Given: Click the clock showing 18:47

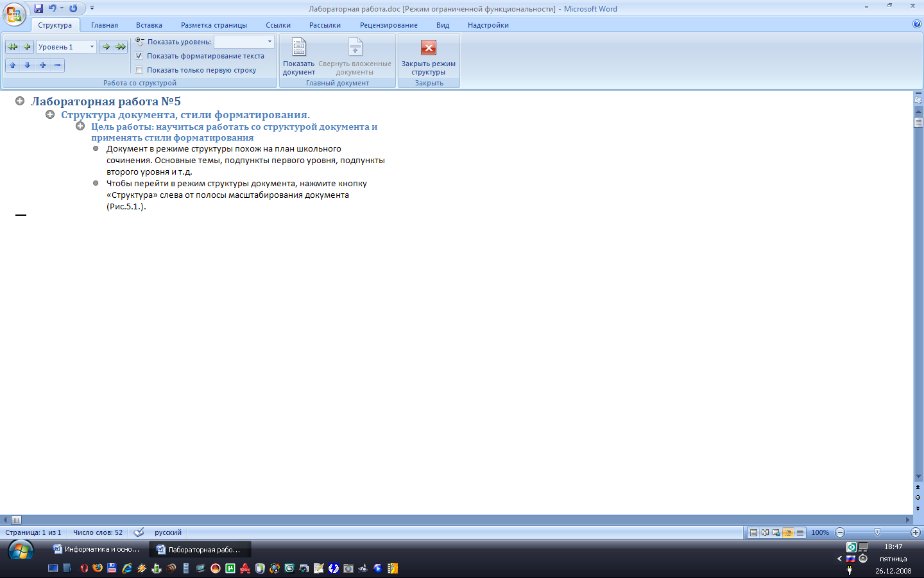Looking at the screenshot, I should (x=893, y=547).
